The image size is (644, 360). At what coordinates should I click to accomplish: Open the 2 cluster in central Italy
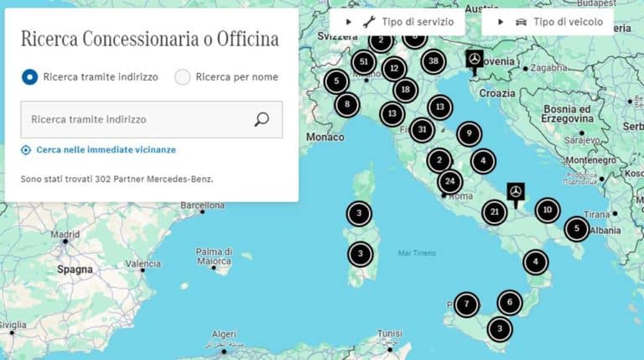point(439,160)
